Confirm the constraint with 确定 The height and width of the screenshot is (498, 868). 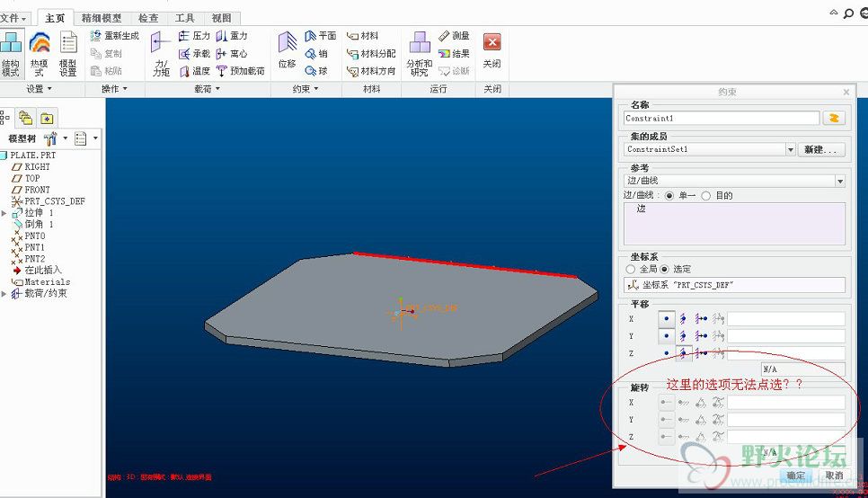tap(795, 476)
